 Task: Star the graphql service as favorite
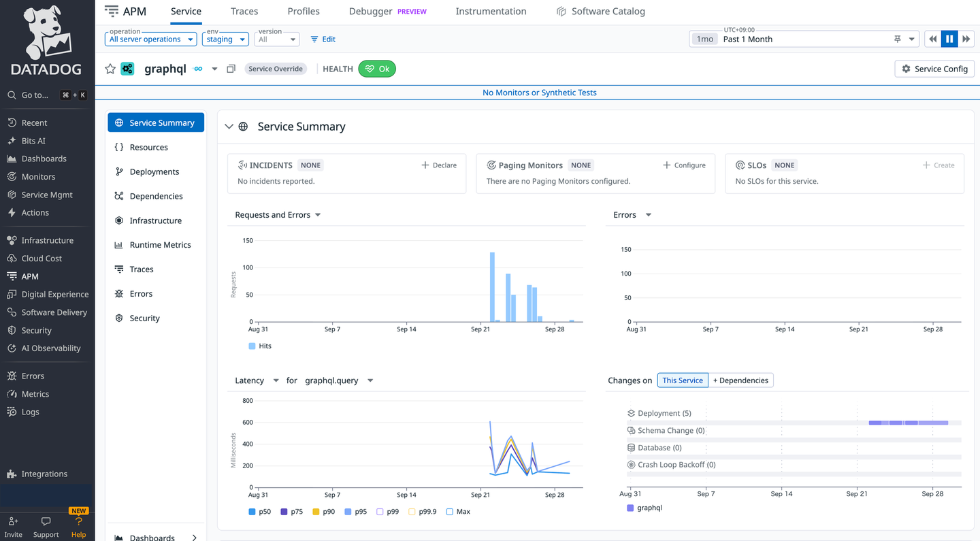[x=110, y=69]
